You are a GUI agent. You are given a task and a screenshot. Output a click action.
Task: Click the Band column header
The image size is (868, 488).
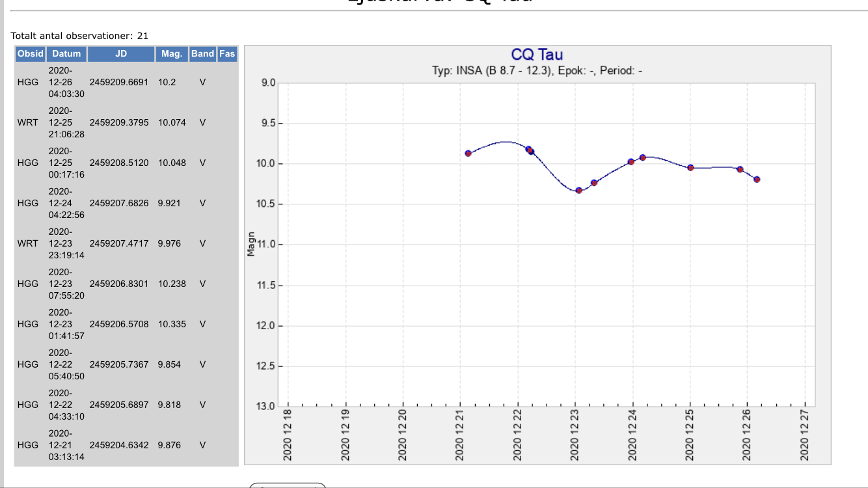tap(202, 54)
